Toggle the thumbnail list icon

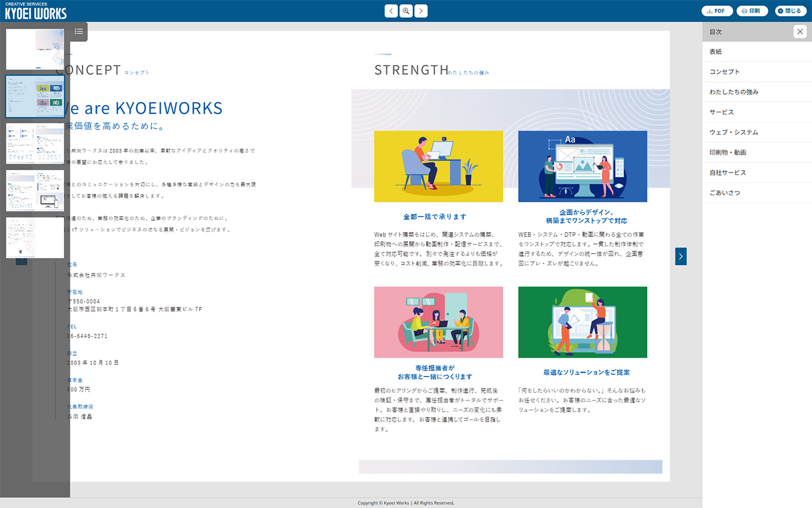(79, 32)
